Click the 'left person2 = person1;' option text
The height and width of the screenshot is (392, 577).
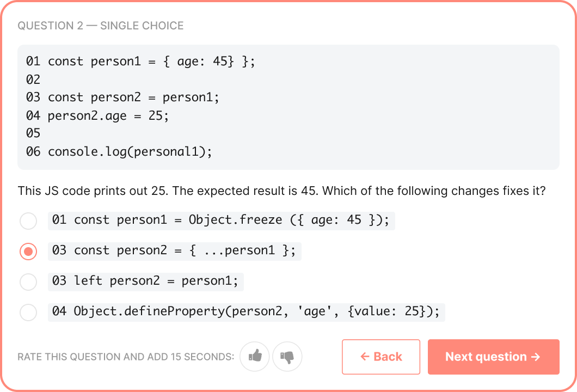tap(146, 281)
